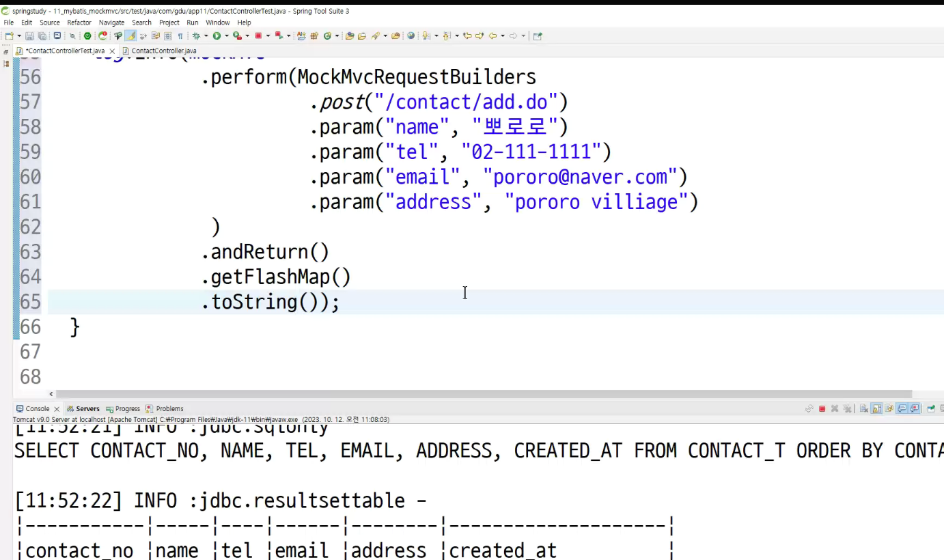Click the Save icon in toolbar

29,36
